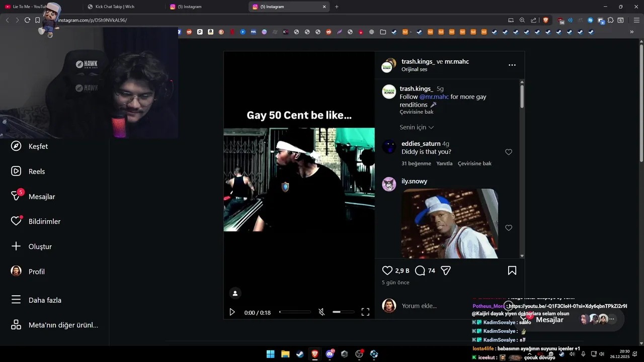Open the youtu.be link in chat overlay
The height and width of the screenshot is (362, 644).
point(568,306)
